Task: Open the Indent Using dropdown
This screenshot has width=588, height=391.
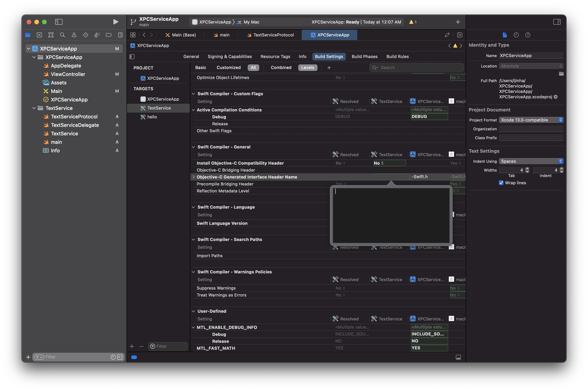Action: [531, 161]
